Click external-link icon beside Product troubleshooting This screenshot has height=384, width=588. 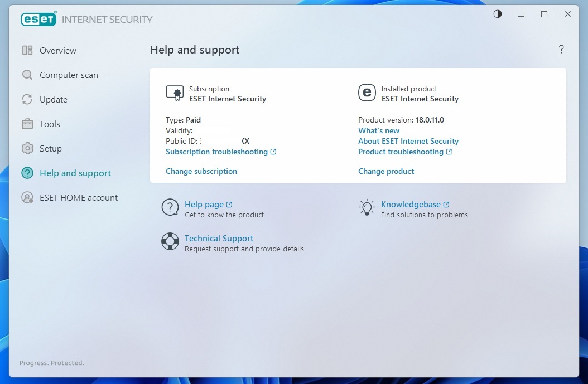449,152
